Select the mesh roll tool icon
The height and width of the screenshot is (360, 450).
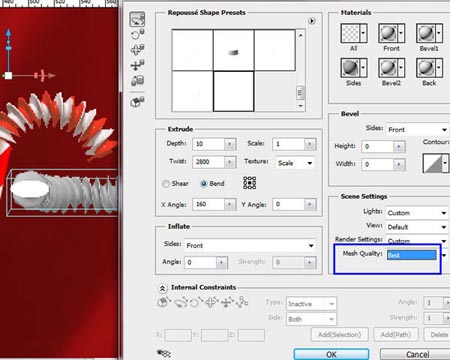[137, 34]
